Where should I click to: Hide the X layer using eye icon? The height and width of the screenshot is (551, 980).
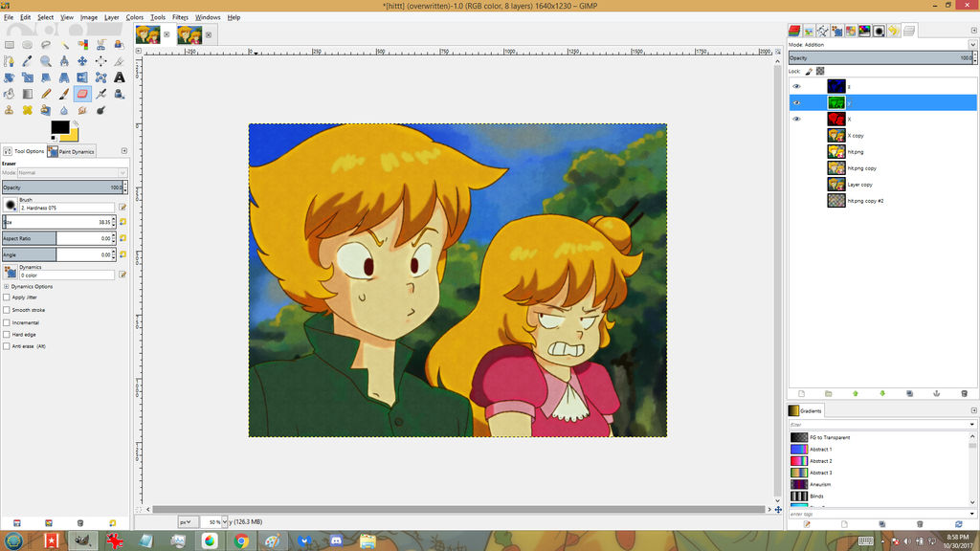(x=796, y=120)
